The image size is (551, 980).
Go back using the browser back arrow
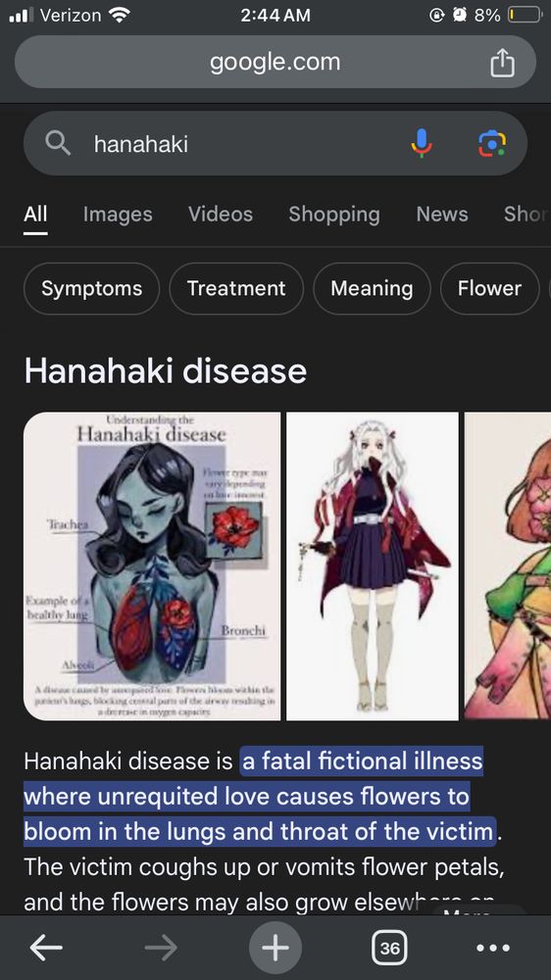[x=46, y=948]
